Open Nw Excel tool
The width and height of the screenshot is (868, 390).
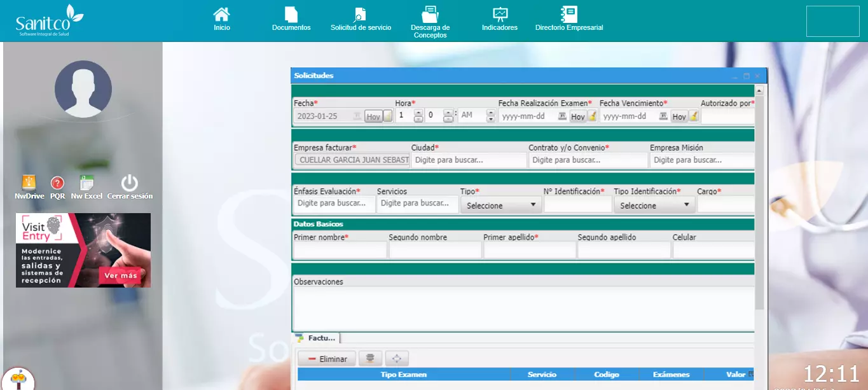coord(86,183)
